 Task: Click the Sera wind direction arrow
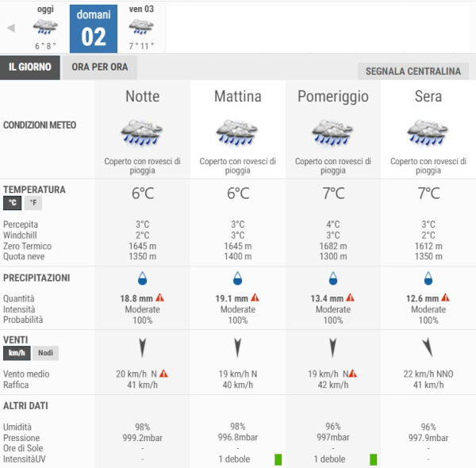[428, 347]
